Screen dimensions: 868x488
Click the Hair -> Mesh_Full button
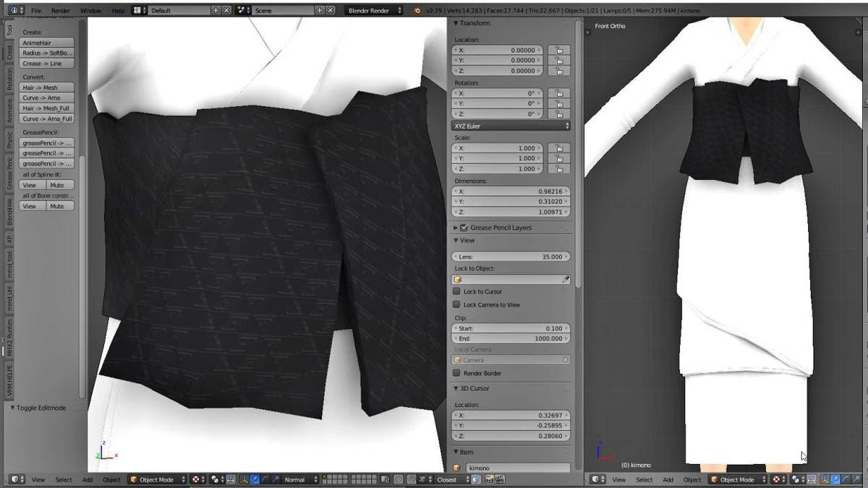coord(47,108)
